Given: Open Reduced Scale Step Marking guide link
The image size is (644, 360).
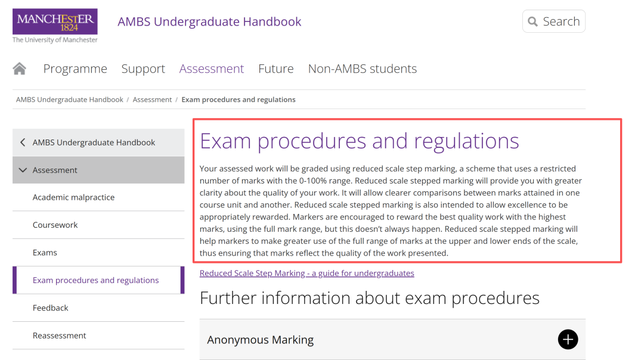Looking at the screenshot, I should pos(307,274).
